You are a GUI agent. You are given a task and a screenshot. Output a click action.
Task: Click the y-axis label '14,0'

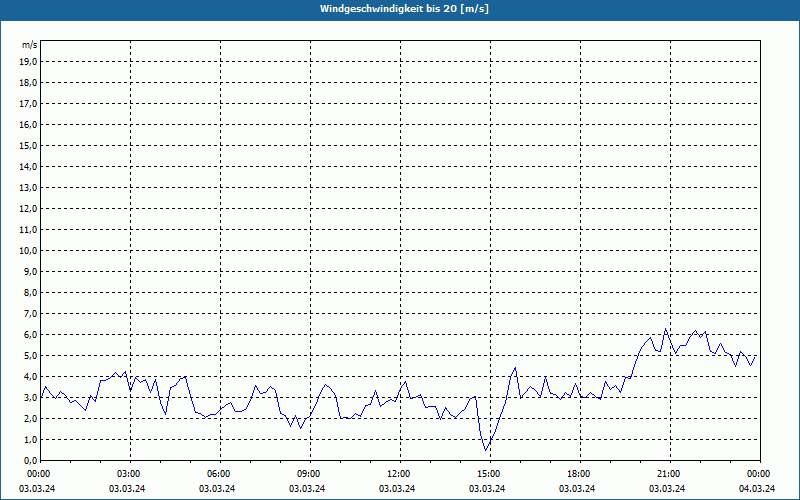(x=29, y=166)
